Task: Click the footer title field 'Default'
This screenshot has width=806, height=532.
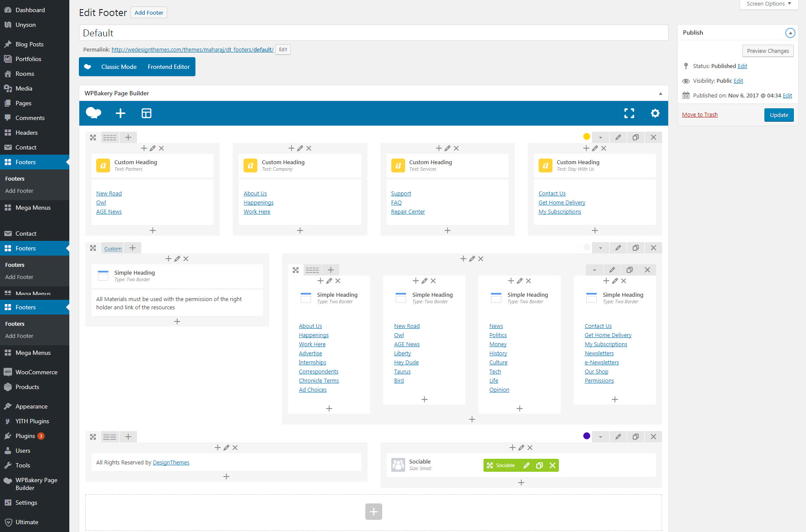Action: click(373, 33)
